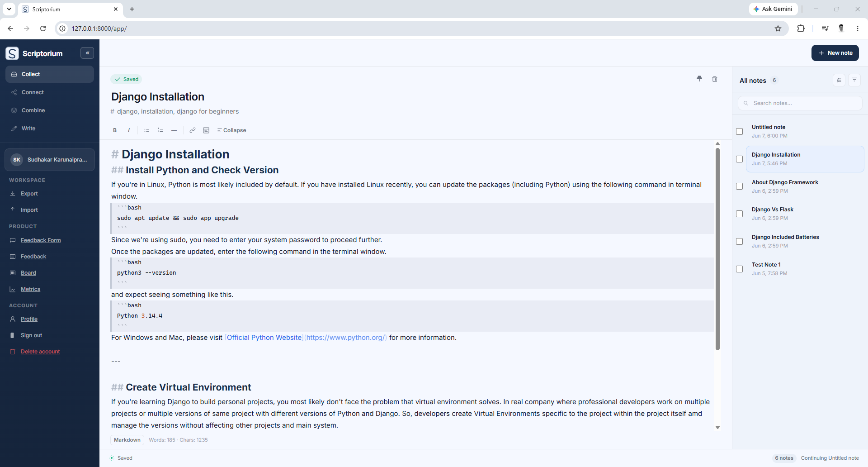This screenshot has width=868, height=467.
Task: Click the Official Python Website link text
Action: tap(264, 338)
